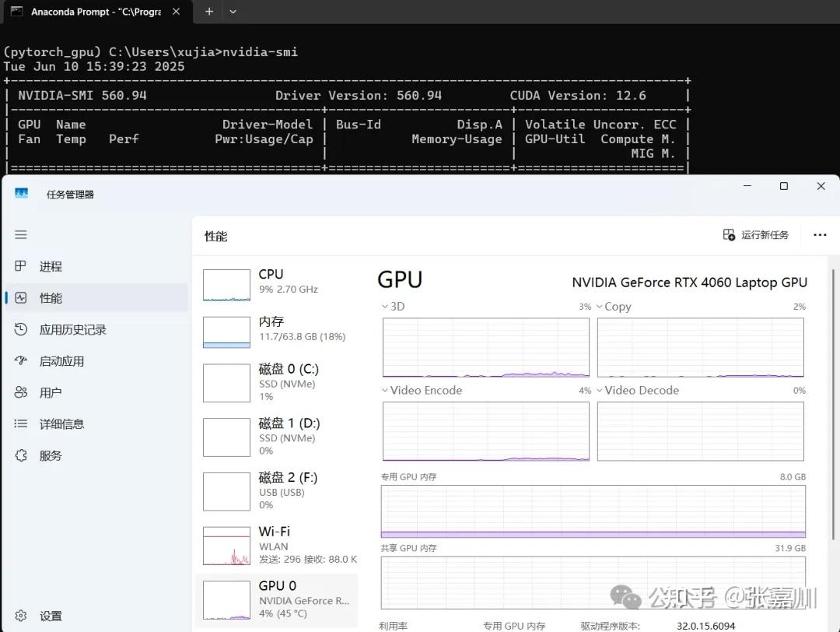The width and height of the screenshot is (840, 632).
Task: Expand the Copy engine graph dropdown
Action: (598, 306)
